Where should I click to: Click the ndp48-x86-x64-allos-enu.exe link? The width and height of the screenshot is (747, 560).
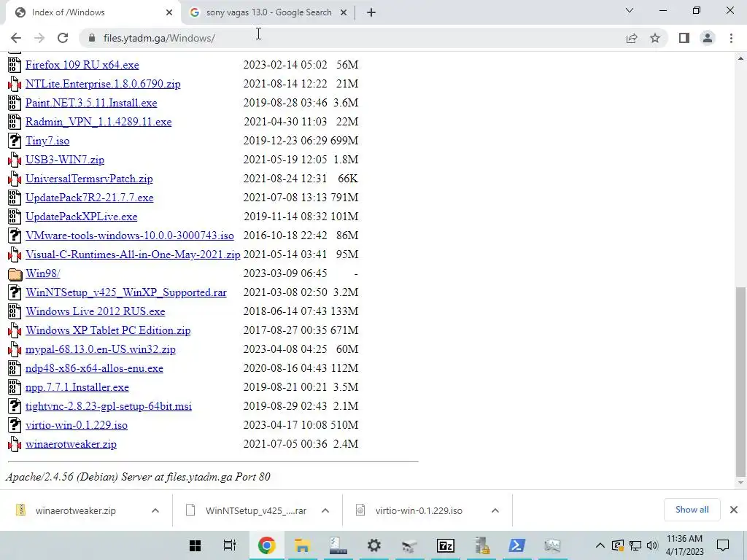coord(94,368)
